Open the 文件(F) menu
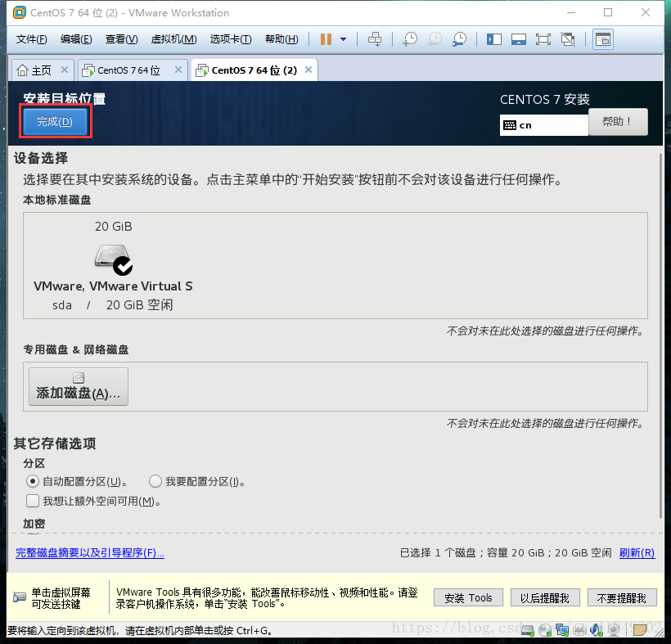 31,39
